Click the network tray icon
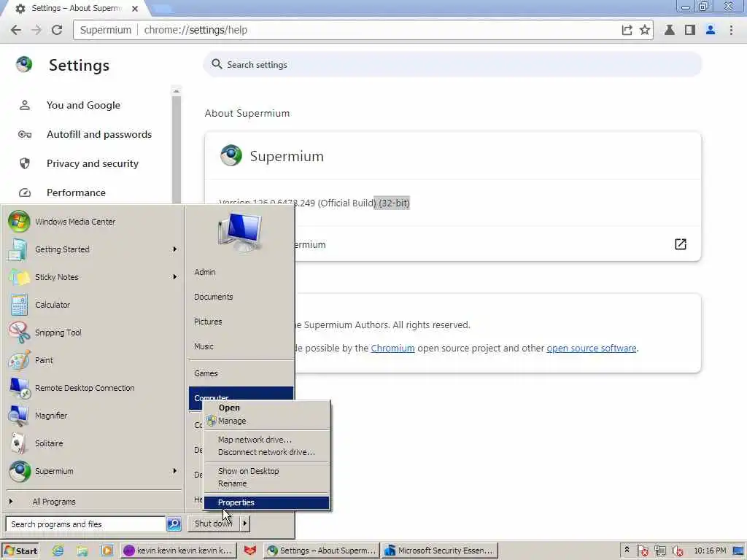 coord(659,551)
